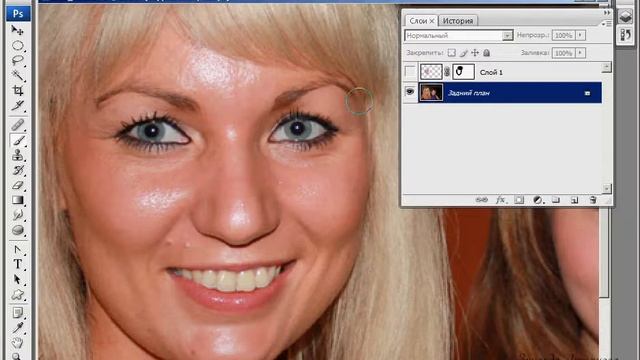Image resolution: width=640 pixels, height=360 pixels.
Task: Select the History Brush tool
Action: pos(18,170)
